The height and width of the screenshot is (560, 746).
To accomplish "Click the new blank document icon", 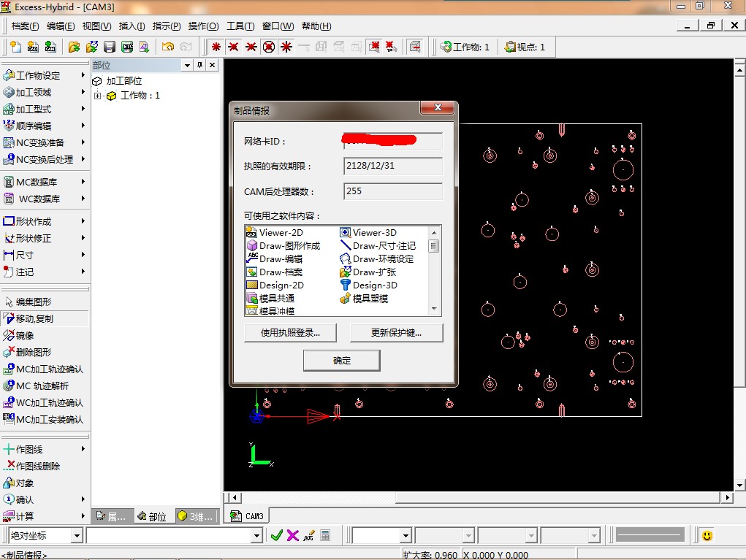I will click(x=15, y=47).
